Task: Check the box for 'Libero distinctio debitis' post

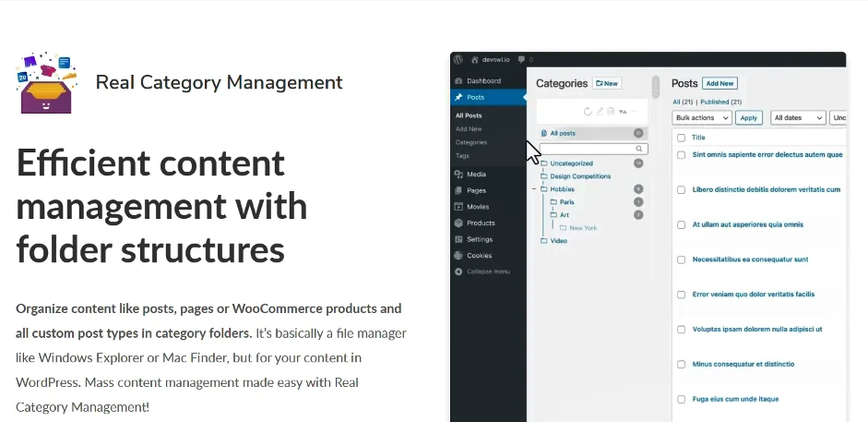Action: coord(682,190)
